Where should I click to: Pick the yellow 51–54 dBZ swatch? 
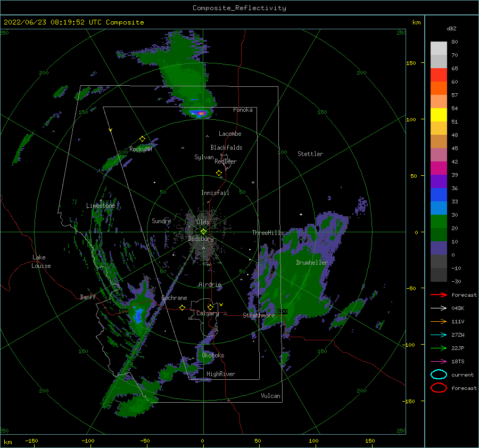[439, 115]
